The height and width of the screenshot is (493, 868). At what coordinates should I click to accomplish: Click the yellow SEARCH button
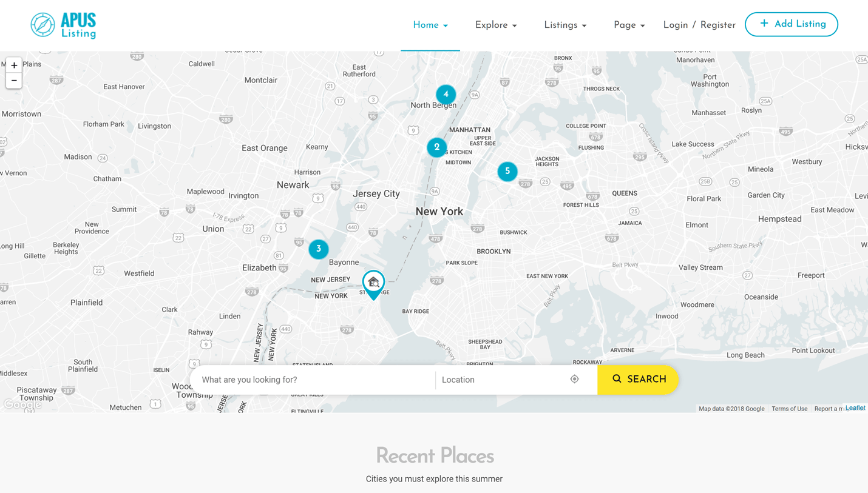tap(638, 380)
